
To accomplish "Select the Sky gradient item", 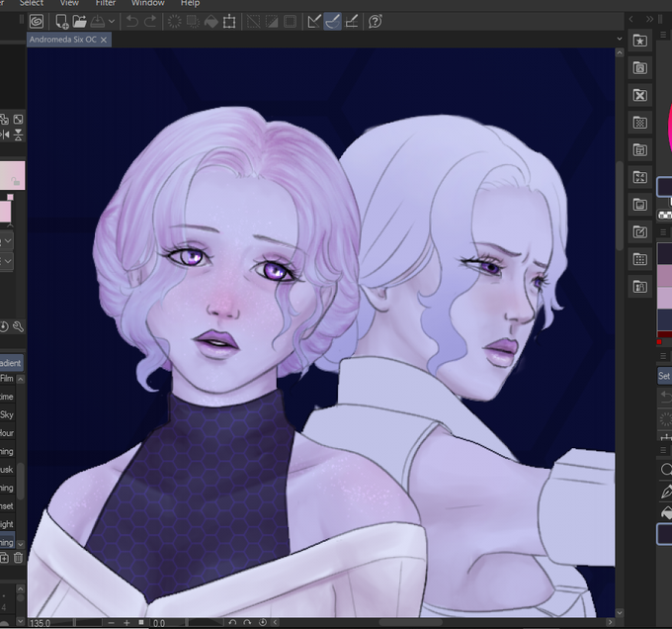I will pyautogui.click(x=7, y=414).
